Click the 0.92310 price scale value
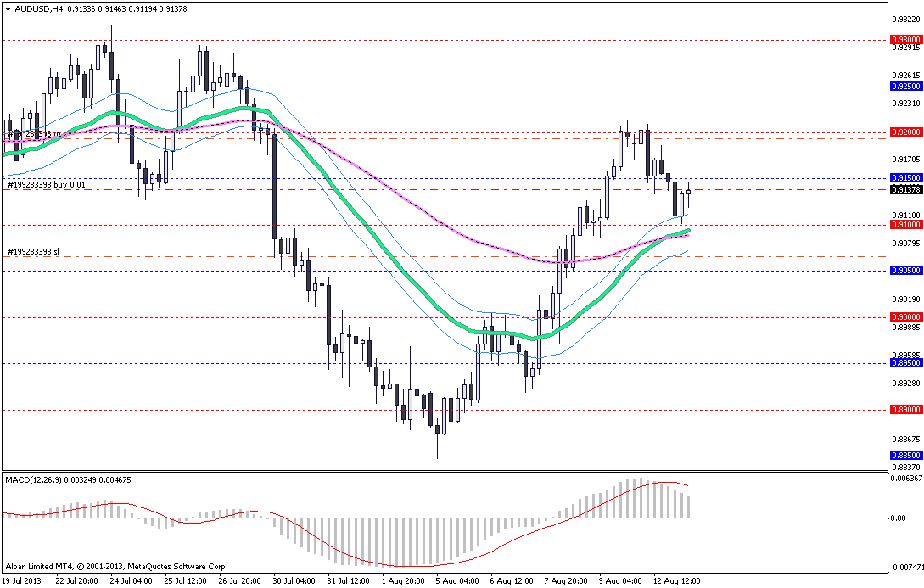This screenshot has height=588, width=924. 906,104
